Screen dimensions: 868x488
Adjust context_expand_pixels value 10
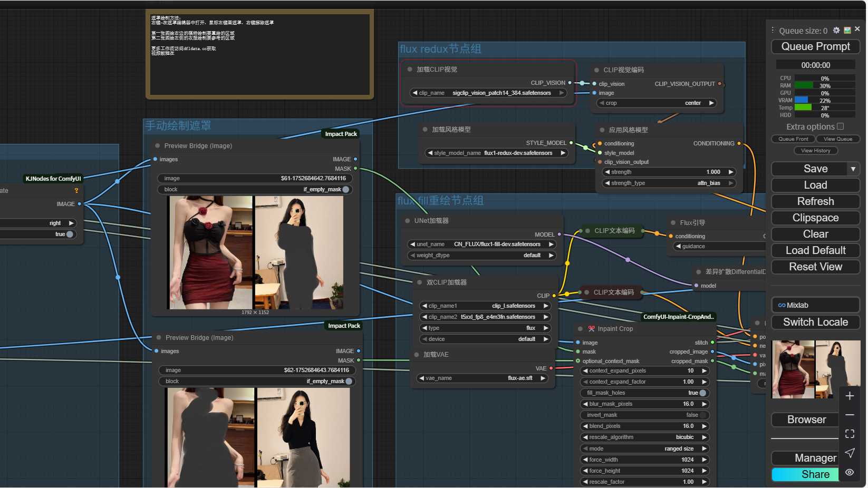click(x=644, y=370)
